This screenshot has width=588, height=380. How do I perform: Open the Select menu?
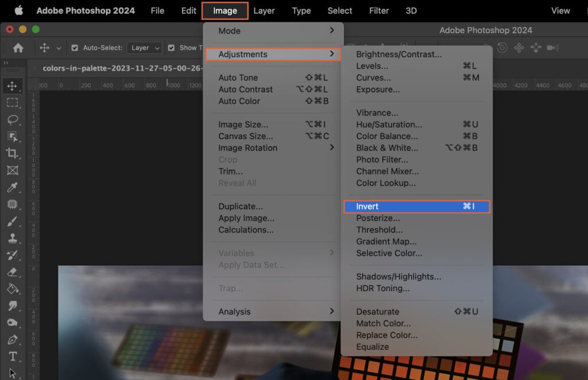pyautogui.click(x=339, y=10)
